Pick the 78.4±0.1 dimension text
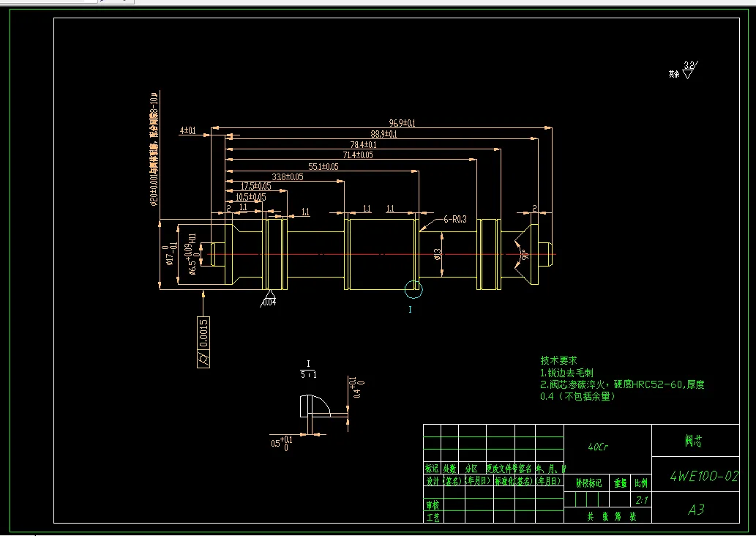Viewport: 756px width, 536px height. 363,144
